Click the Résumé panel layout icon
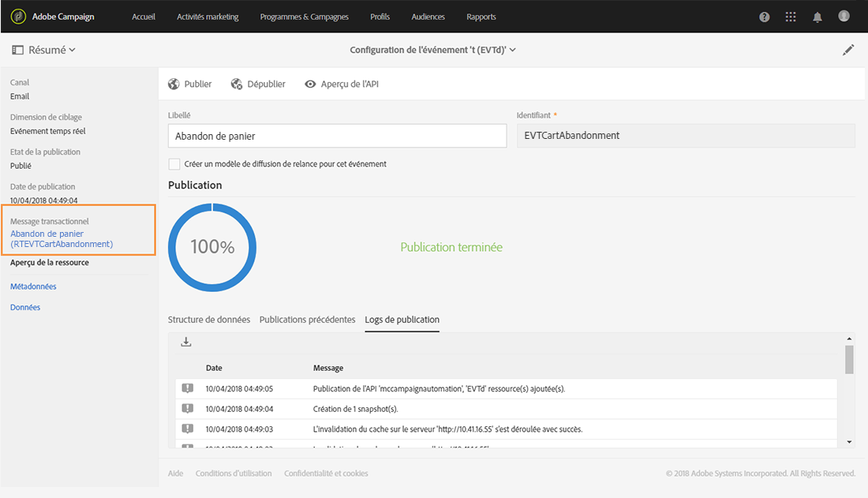Image resolution: width=868 pixels, height=498 pixels. tap(17, 50)
